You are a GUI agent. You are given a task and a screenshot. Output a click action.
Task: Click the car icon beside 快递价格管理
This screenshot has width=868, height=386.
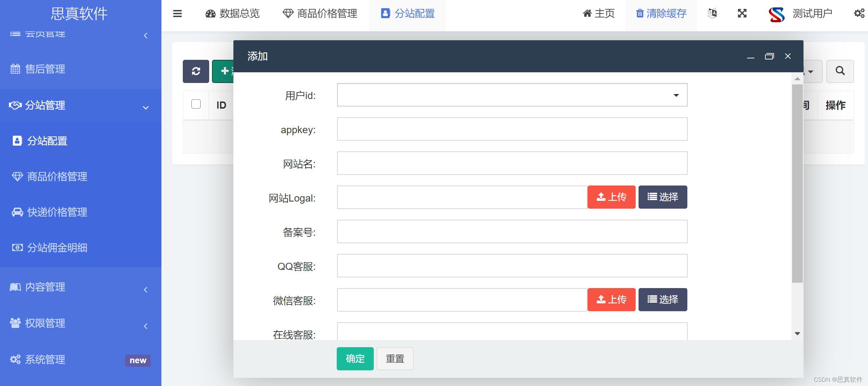click(x=17, y=212)
